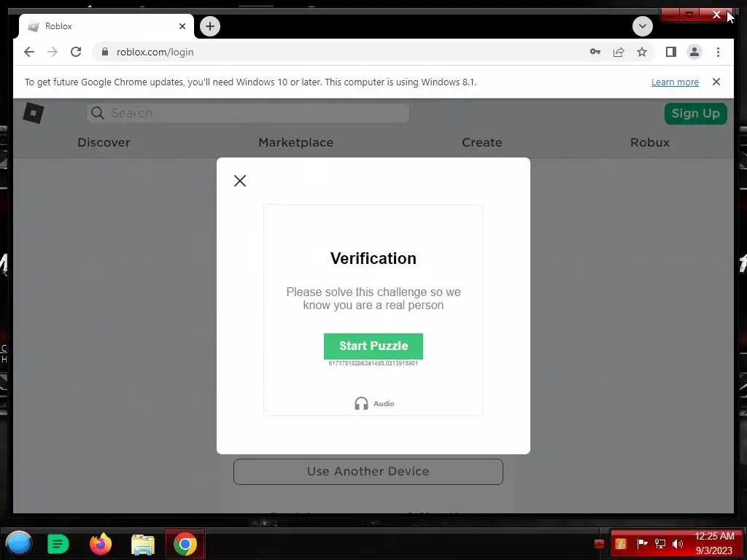This screenshot has height=560, width=747.
Task: Open Chrome three-dot menu
Action: pos(718,52)
